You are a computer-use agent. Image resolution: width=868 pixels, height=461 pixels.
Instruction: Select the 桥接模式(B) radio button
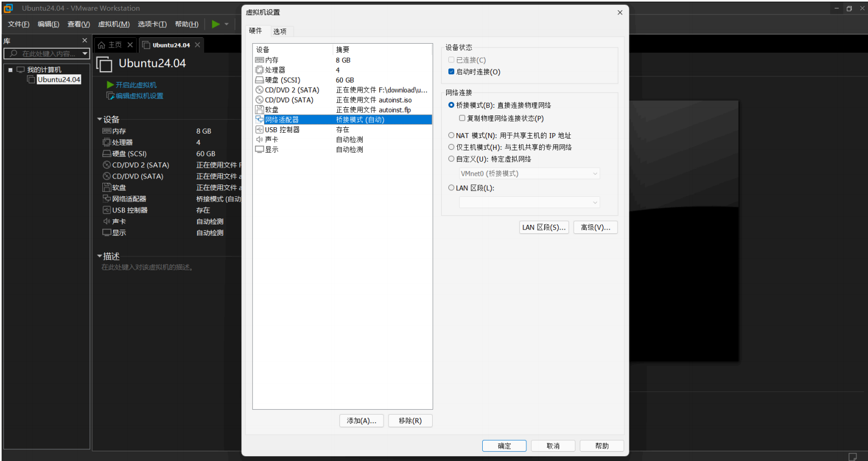[x=451, y=105]
